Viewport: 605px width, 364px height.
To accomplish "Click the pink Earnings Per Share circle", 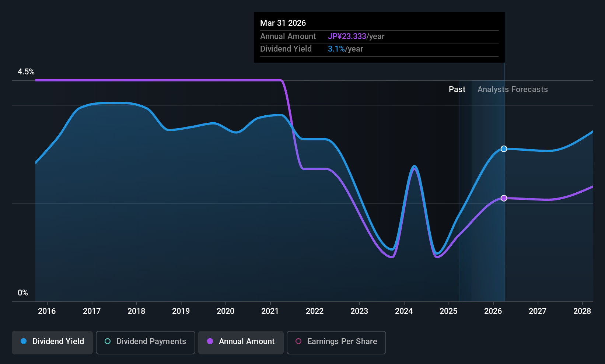I will coord(298,341).
